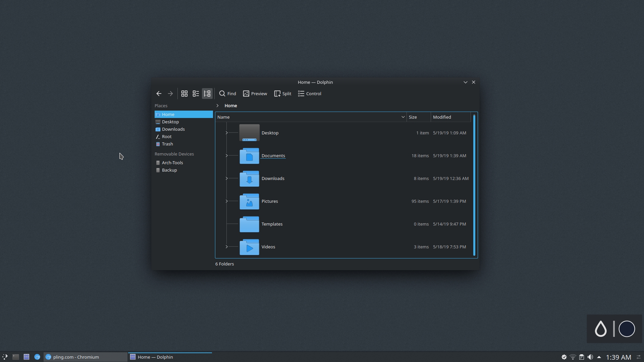Launch Dolphin from taskbar pinned icon
Viewport: 644px width, 362px height.
[26, 357]
